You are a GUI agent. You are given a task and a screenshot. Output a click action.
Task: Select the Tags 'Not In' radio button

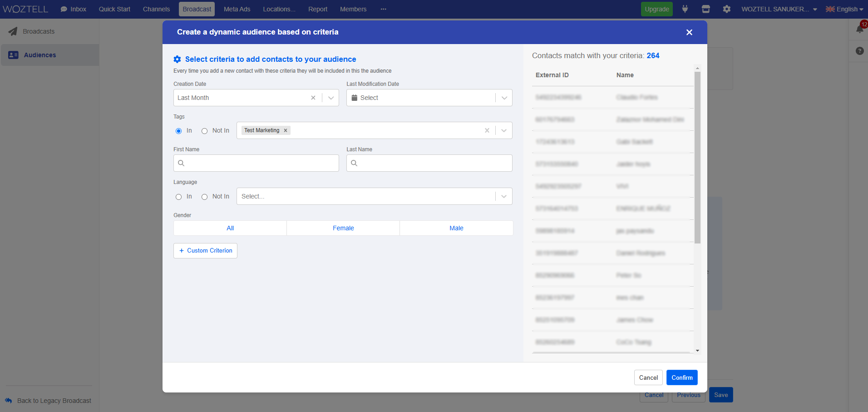point(205,131)
